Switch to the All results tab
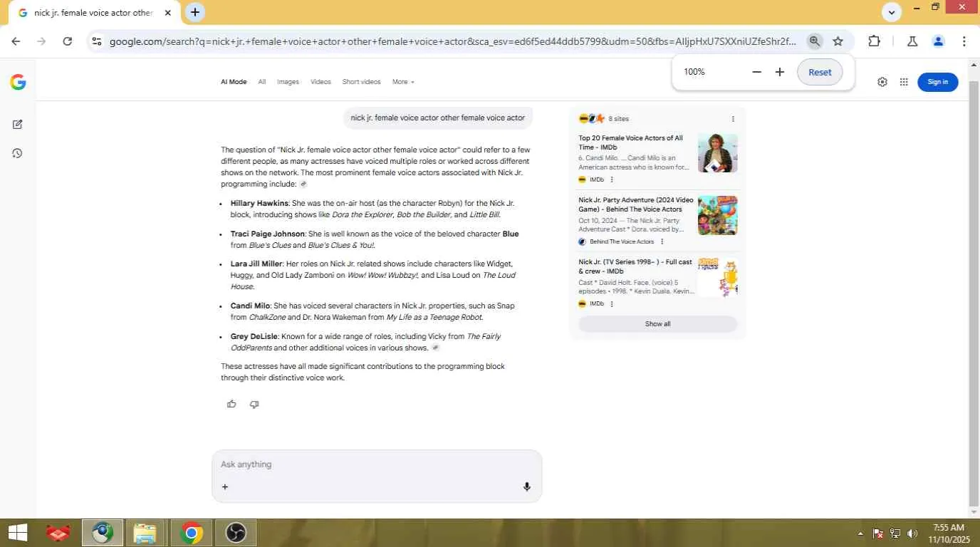This screenshot has width=980, height=547. pos(262,82)
